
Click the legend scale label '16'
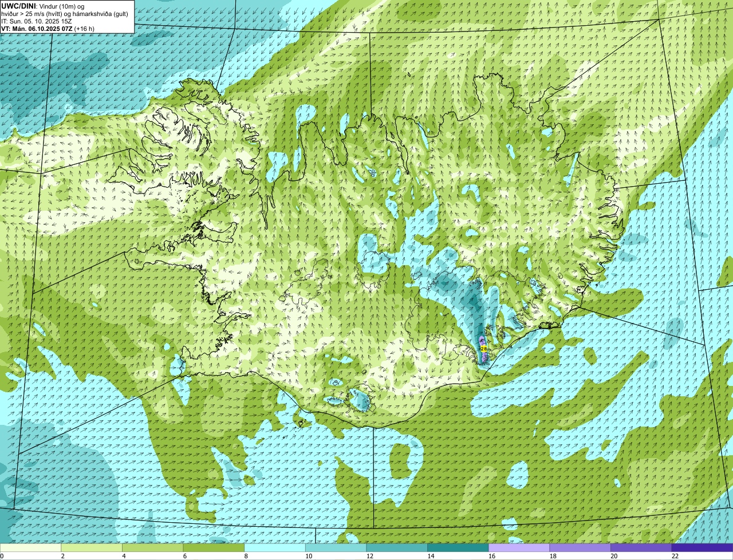[x=492, y=556]
